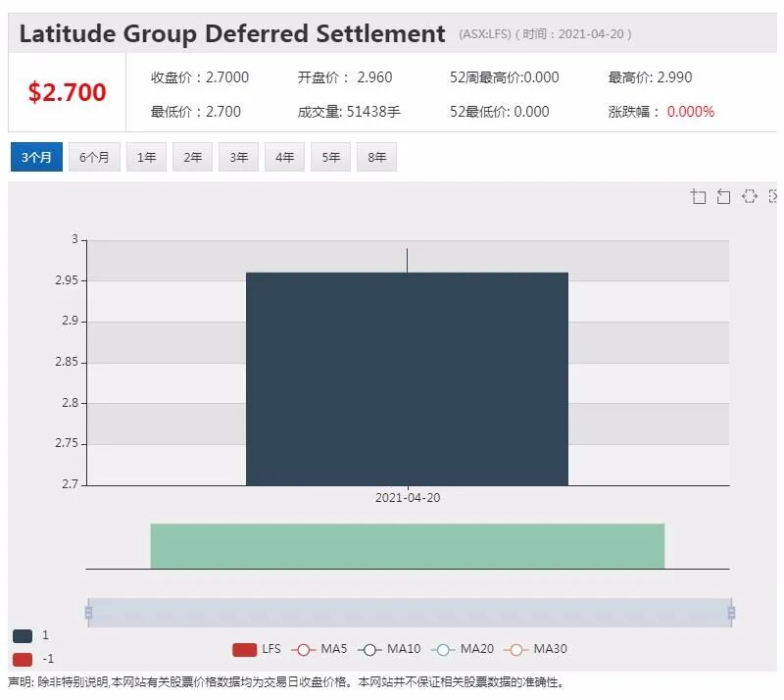Screen dimensions: 784x700
Task: Switch to the 6个月 period tab
Action: point(94,157)
